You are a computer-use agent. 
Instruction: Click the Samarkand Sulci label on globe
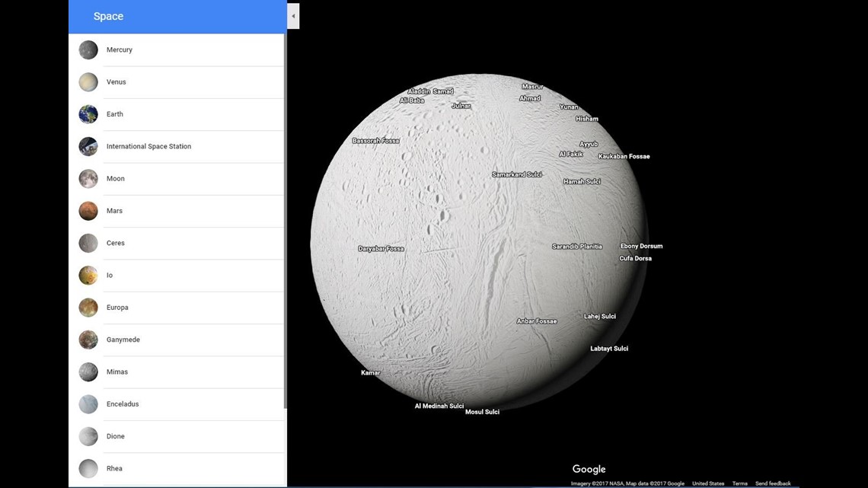517,175
